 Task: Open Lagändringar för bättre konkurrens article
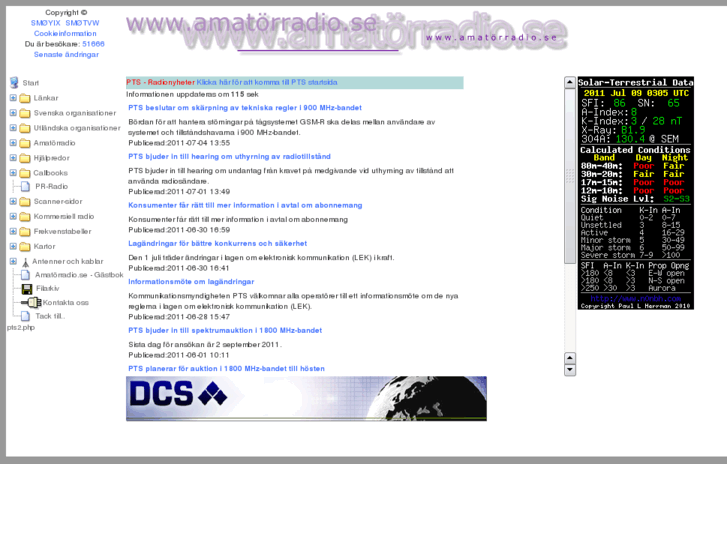(x=217, y=243)
